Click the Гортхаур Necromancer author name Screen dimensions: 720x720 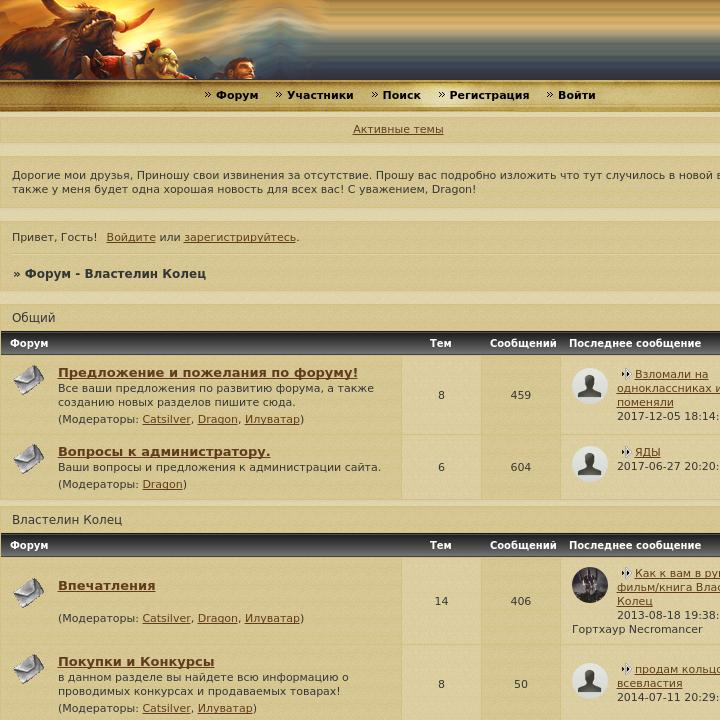[x=637, y=630]
